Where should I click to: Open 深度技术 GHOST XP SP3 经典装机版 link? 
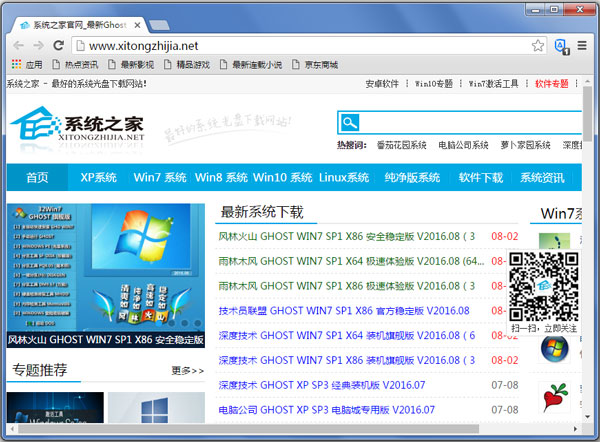coord(322,385)
